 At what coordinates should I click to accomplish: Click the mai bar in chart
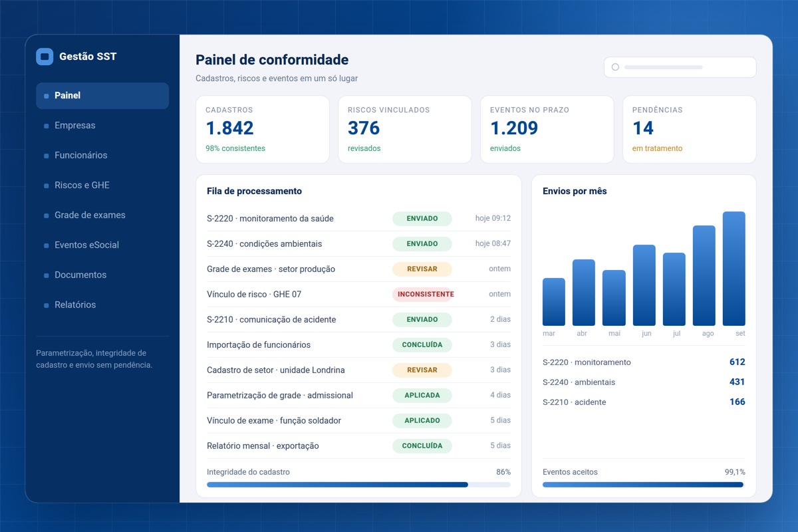click(614, 298)
